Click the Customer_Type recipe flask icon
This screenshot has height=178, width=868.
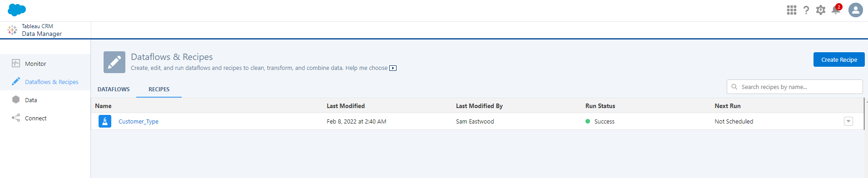click(x=105, y=121)
